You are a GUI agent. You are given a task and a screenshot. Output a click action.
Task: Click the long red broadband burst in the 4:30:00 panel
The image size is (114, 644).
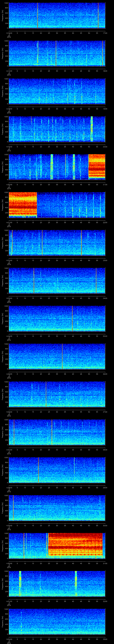75,546
